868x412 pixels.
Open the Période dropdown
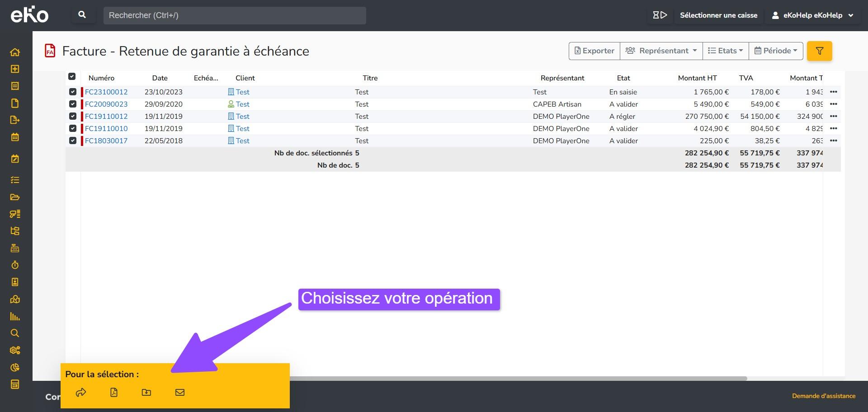(775, 51)
